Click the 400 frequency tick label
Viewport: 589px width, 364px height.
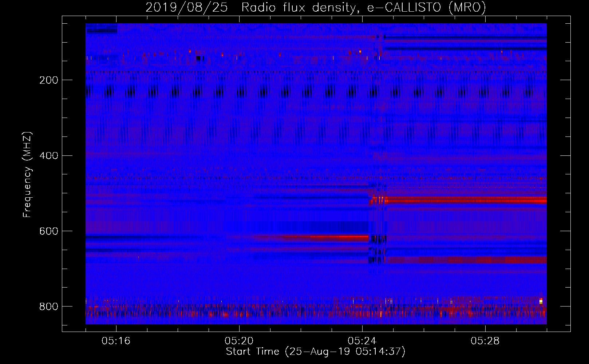point(49,156)
